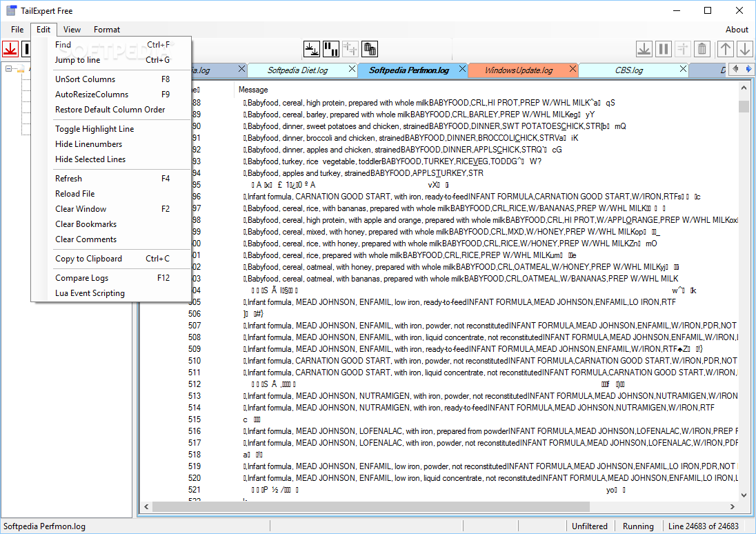Screen dimensions: 756x534
Task: Click the gray single trash can icon
Action: point(702,49)
